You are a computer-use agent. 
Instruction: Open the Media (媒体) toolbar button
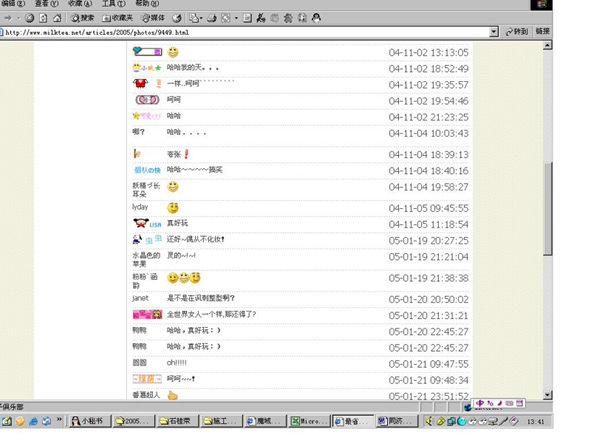(x=153, y=18)
